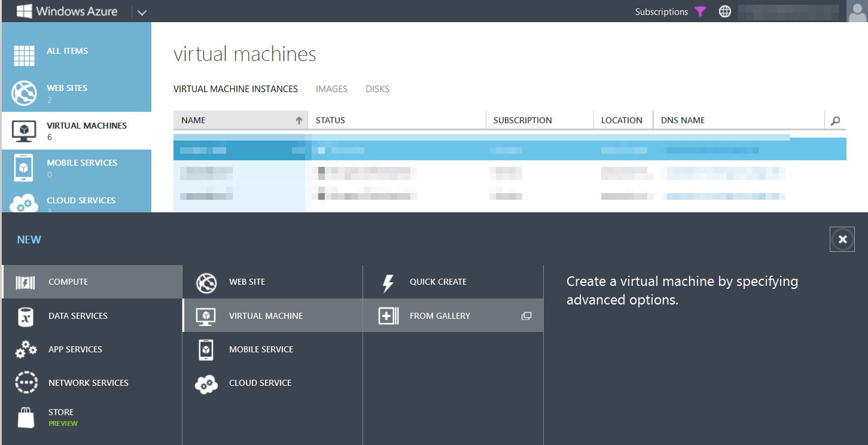This screenshot has width=868, height=445.
Task: Click the Network Services dotted circle icon
Action: [26, 383]
